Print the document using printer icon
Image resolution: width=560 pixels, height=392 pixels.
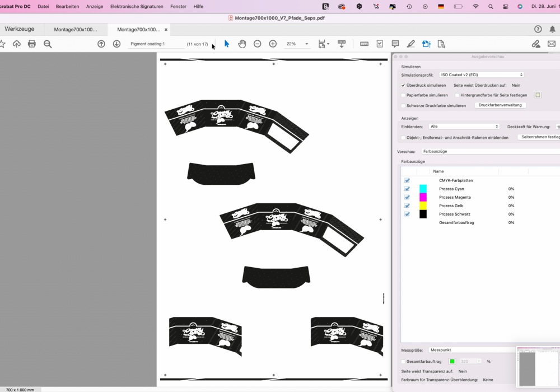(x=32, y=44)
